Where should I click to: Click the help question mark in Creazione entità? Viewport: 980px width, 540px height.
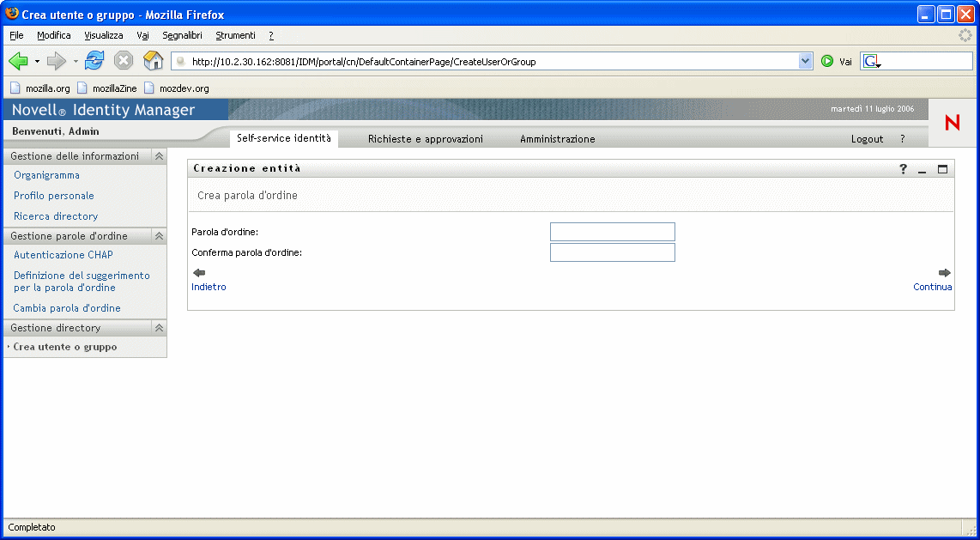click(903, 169)
